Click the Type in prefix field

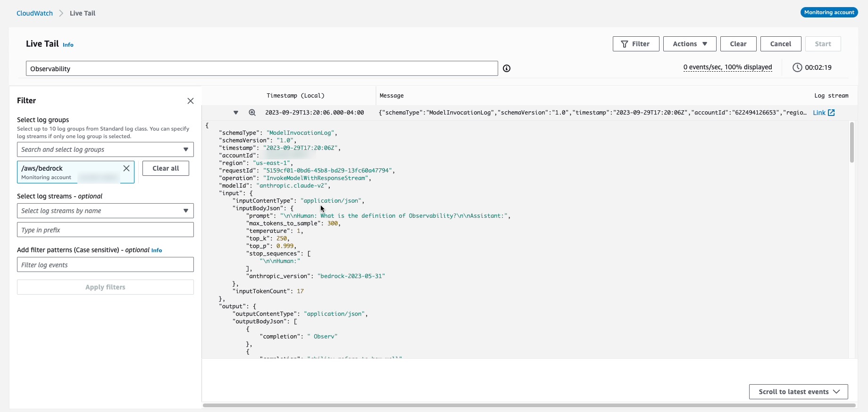coord(105,230)
